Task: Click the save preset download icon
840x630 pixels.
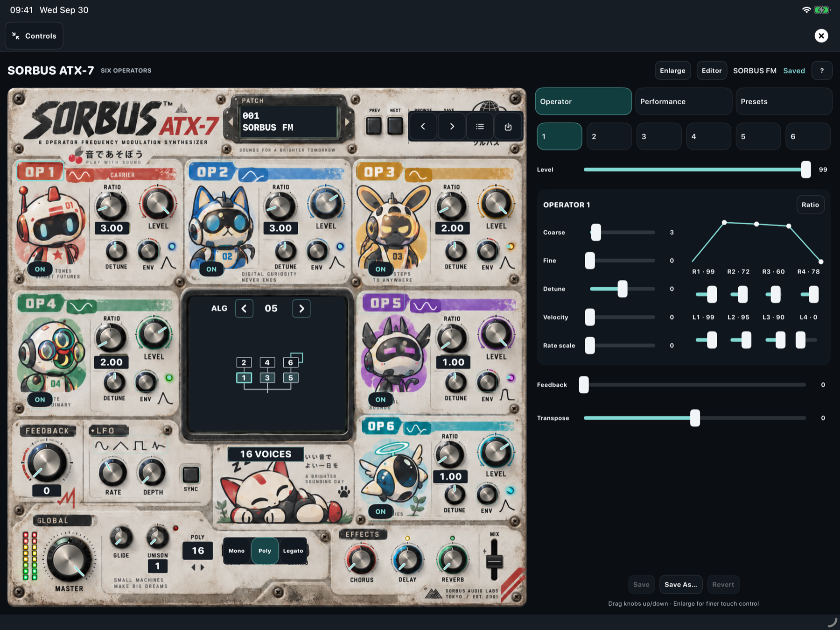Action: click(x=508, y=127)
